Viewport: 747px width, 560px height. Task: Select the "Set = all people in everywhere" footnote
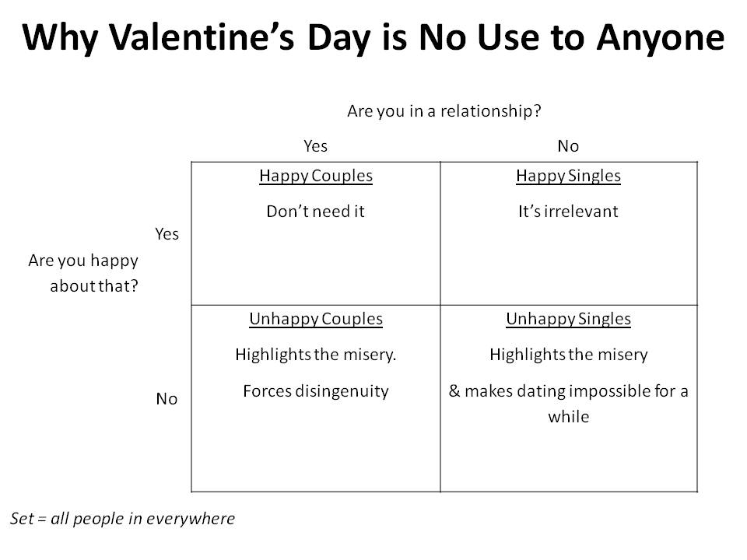point(122,519)
